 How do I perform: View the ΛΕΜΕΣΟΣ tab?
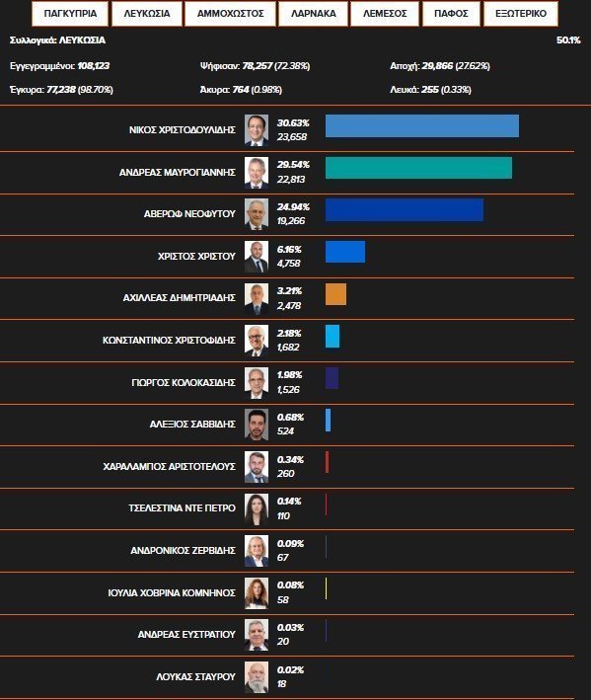point(385,14)
